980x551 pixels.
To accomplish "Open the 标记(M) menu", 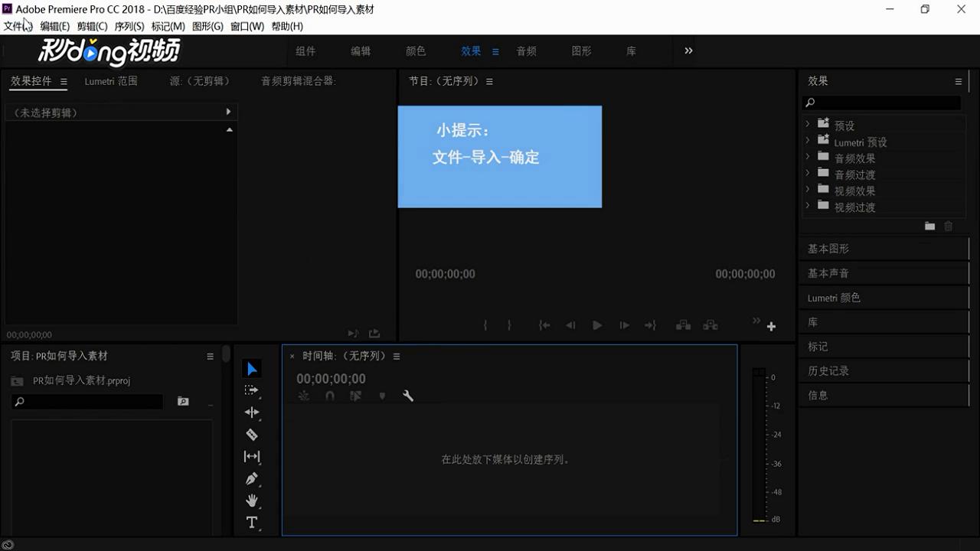I will point(168,26).
